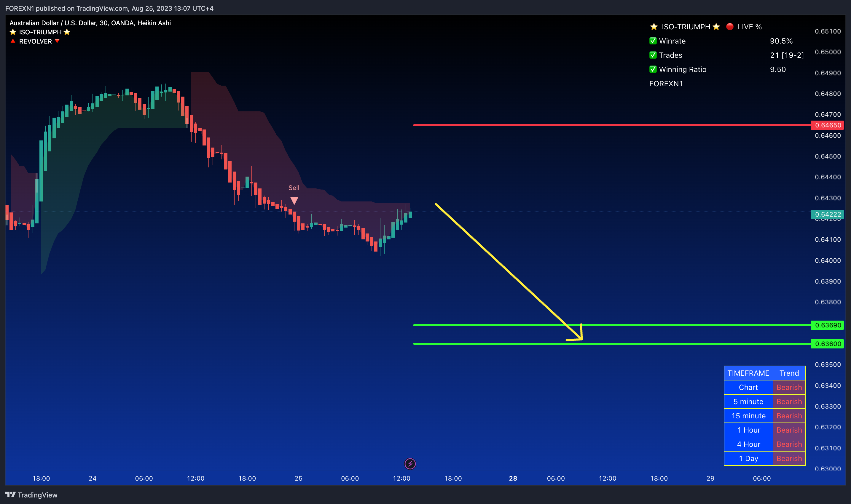
Task: Click the red resistance line at 0.64650
Action: pos(612,125)
